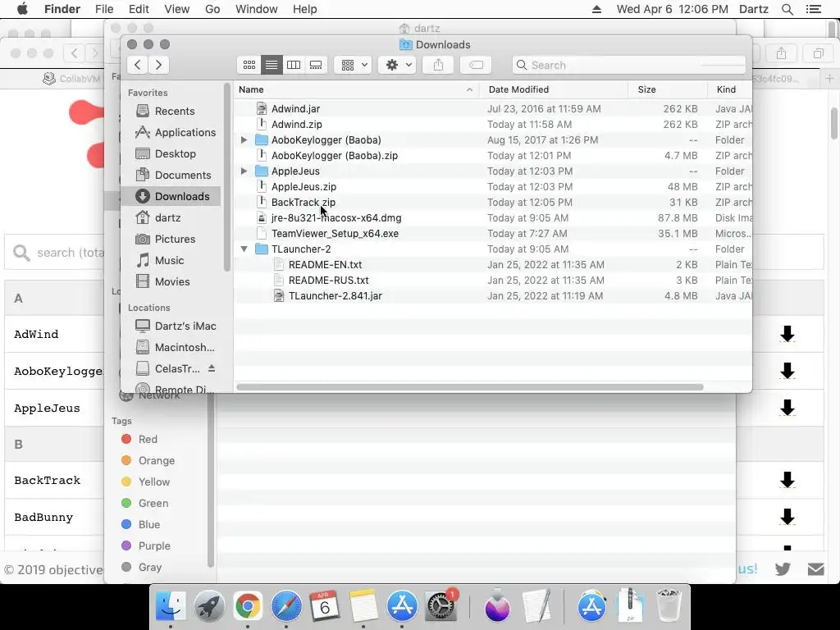Sort files by Name column
This screenshot has height=630, width=840.
(357, 89)
